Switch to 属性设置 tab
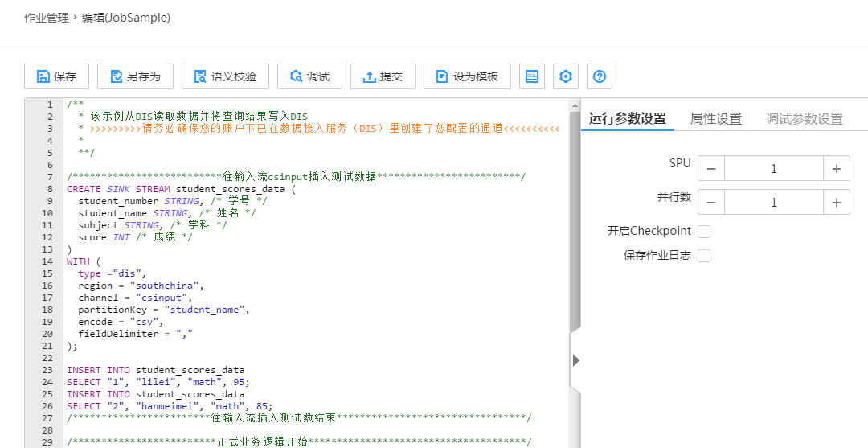Viewport: 868px width, 448px height. tap(716, 118)
